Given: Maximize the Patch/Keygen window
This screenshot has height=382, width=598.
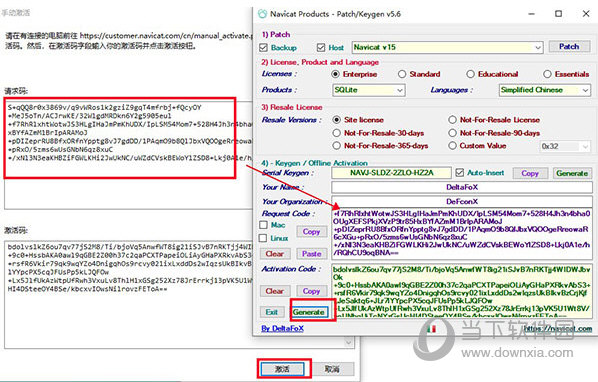Looking at the screenshot, I should pyautogui.click(x=558, y=14).
